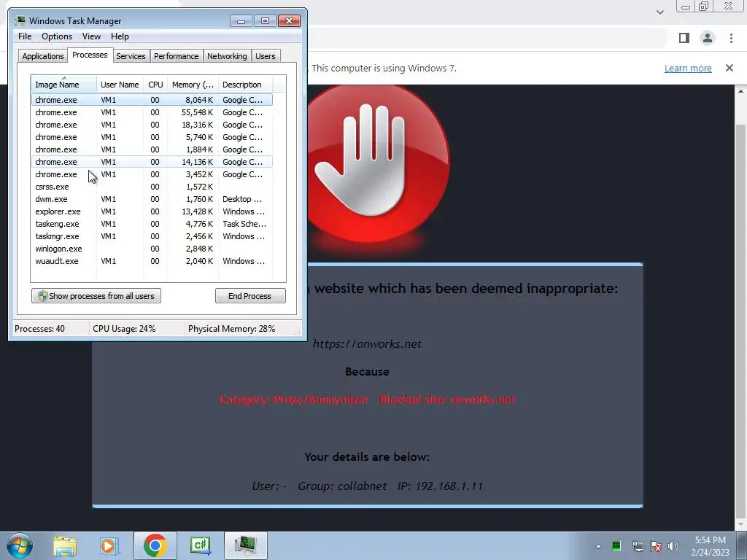This screenshot has height=560, width=747.
Task: Follow the Learn more link
Action: tap(688, 68)
